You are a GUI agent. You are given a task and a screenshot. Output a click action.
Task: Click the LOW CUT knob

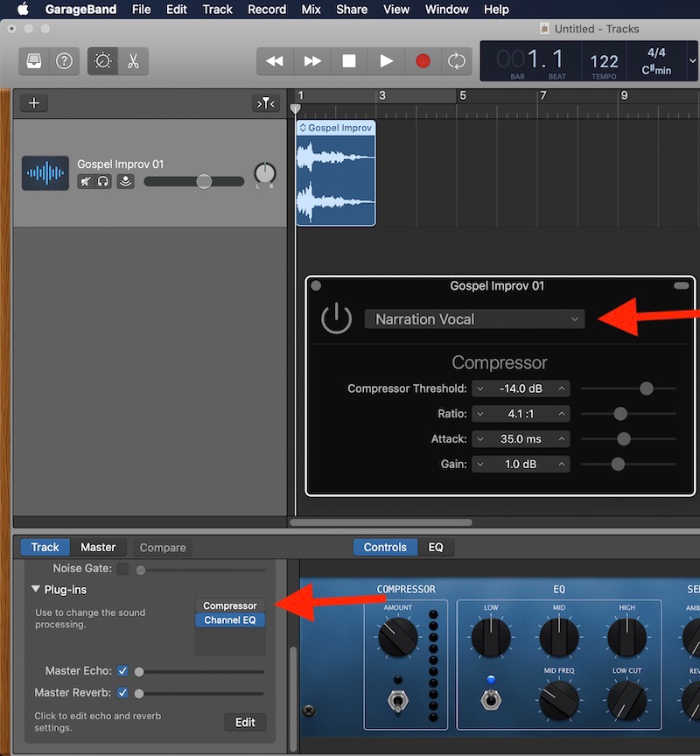(x=626, y=700)
